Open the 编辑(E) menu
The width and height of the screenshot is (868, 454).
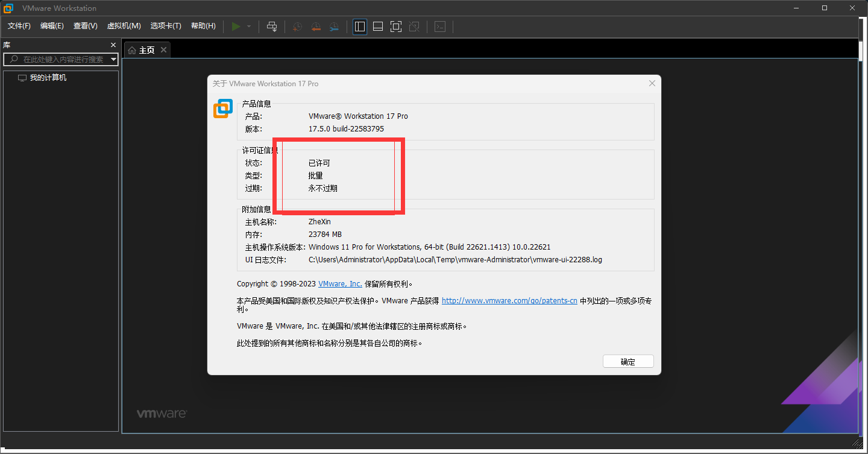point(52,26)
